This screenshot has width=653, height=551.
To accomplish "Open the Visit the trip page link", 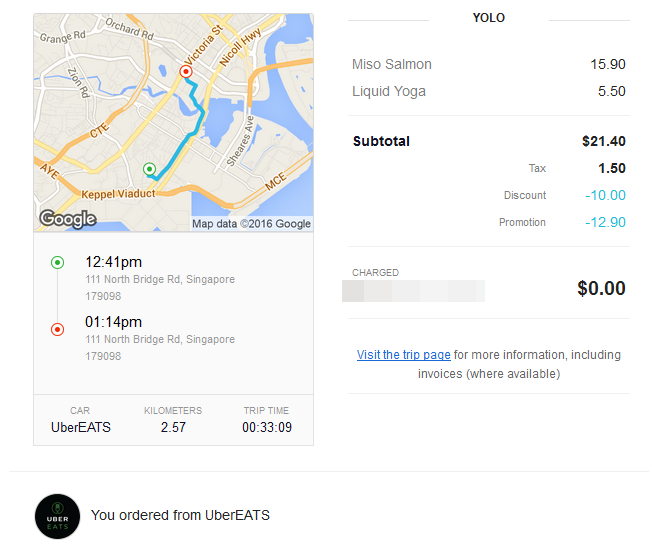I will pos(403,355).
